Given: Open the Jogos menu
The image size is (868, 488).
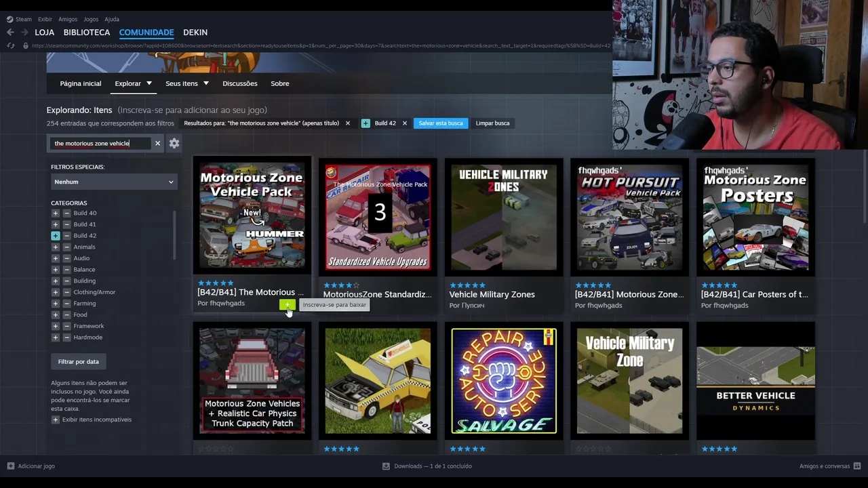Looking at the screenshot, I should (91, 19).
